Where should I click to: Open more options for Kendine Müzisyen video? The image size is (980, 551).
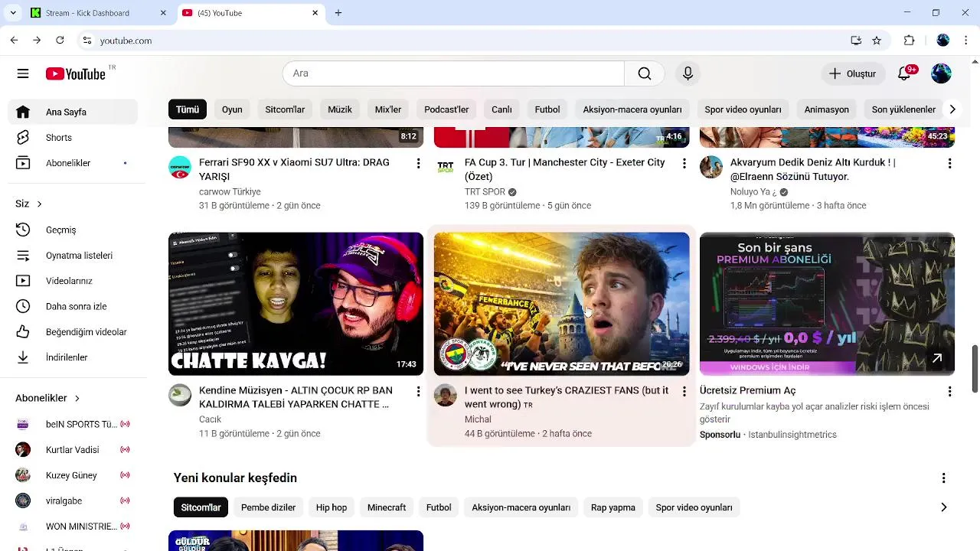[418, 391]
